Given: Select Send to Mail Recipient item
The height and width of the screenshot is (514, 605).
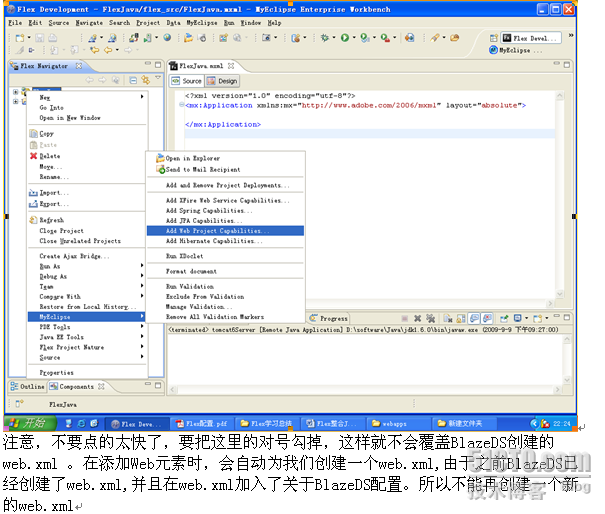Looking at the screenshot, I should tap(225, 169).
